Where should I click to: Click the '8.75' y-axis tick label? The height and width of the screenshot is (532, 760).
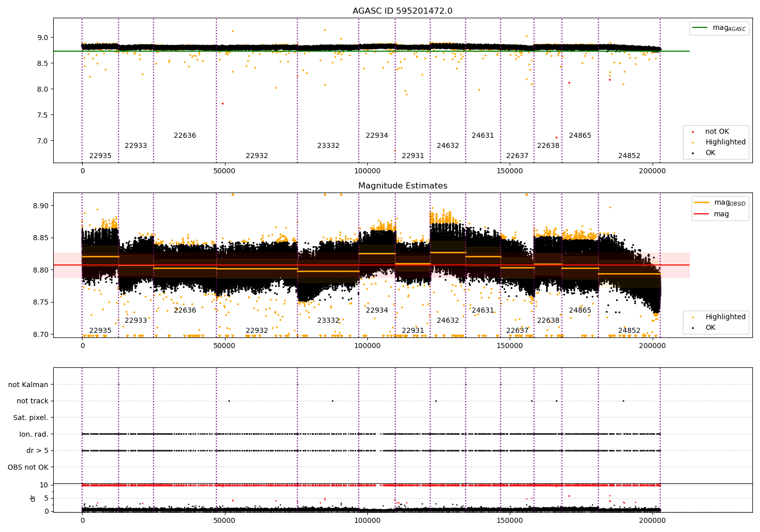41,302
